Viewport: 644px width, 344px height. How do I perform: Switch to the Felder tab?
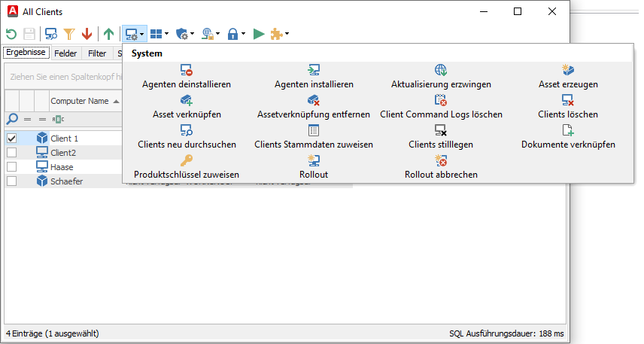point(65,53)
